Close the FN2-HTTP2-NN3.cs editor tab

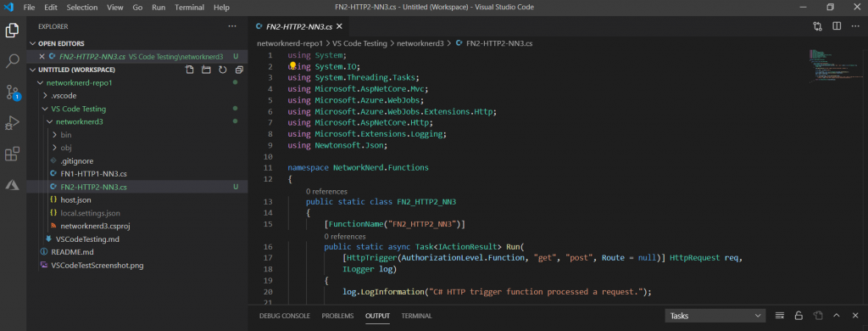point(339,26)
